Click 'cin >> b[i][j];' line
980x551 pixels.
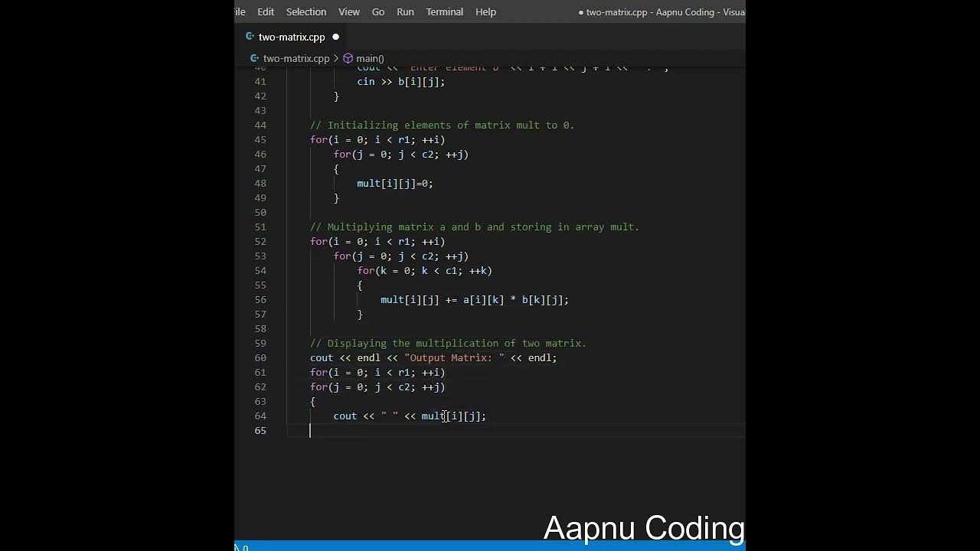coord(400,81)
